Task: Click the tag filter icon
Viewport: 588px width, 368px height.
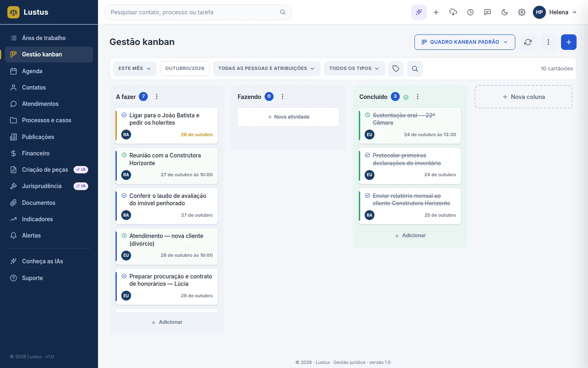Action: coord(396,69)
